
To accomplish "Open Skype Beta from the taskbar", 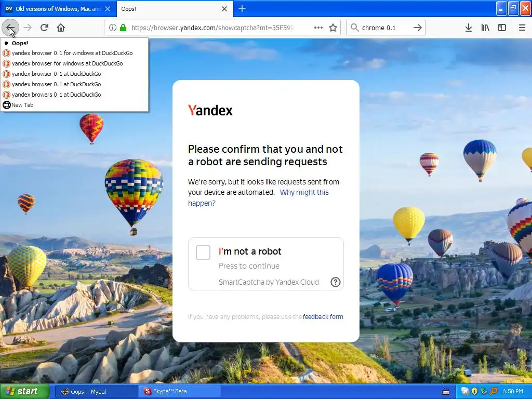I will point(179,392).
